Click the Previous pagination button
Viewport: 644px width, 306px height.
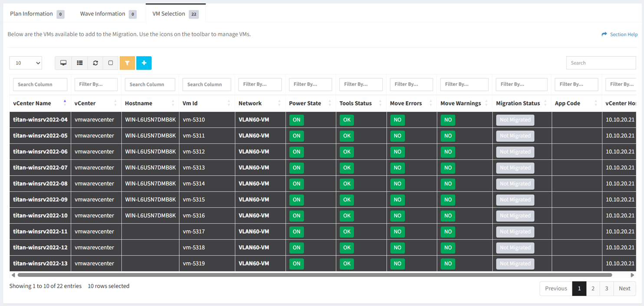[x=556, y=289]
